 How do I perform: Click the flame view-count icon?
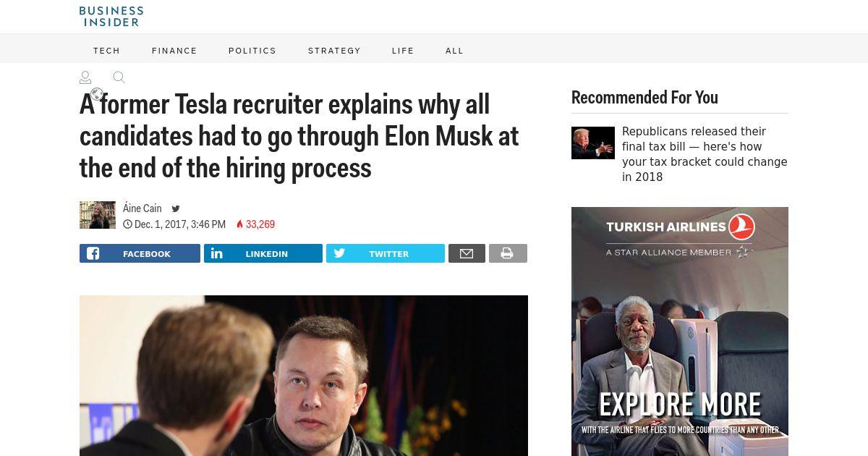click(240, 224)
